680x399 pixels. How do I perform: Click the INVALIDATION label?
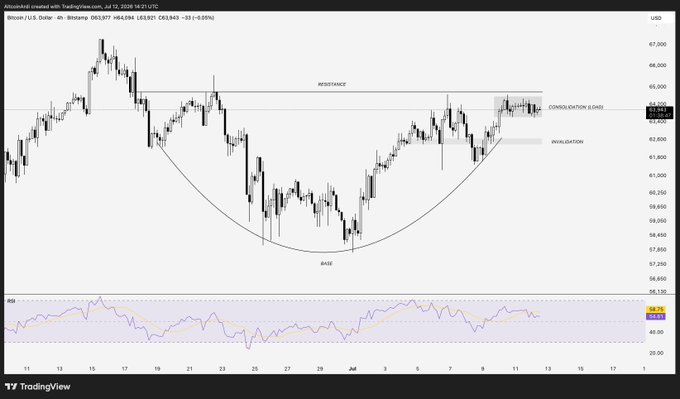point(567,142)
